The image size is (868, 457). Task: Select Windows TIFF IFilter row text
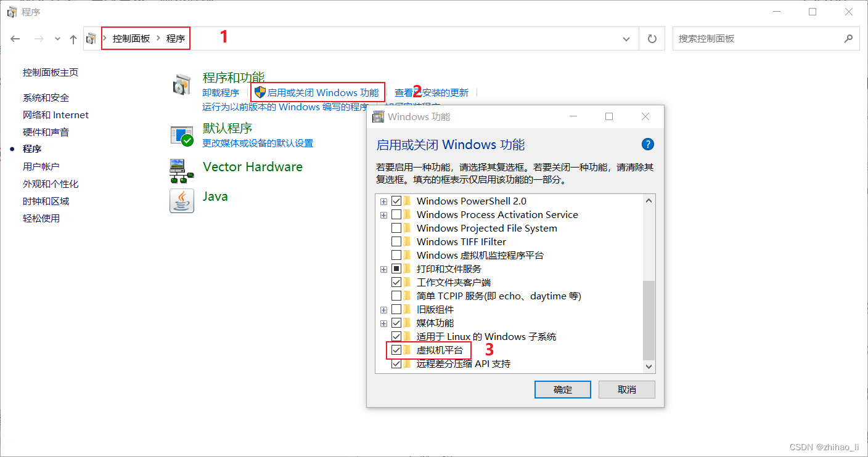click(461, 241)
